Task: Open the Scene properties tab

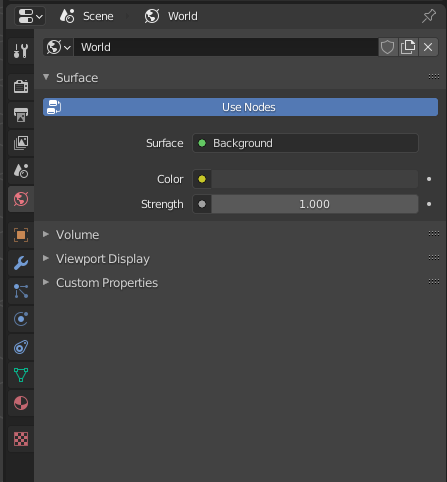Action: [x=21, y=171]
